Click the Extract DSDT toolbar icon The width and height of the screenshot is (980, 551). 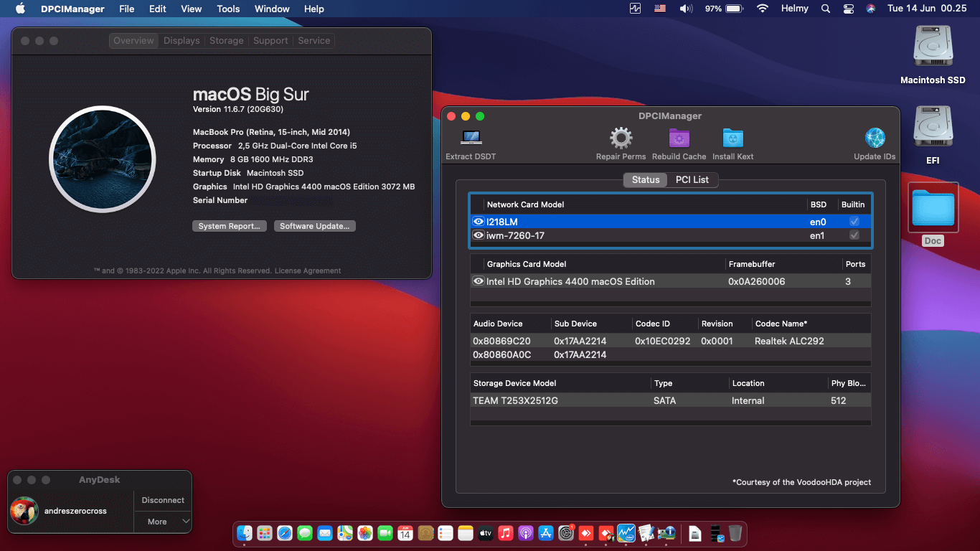point(471,138)
